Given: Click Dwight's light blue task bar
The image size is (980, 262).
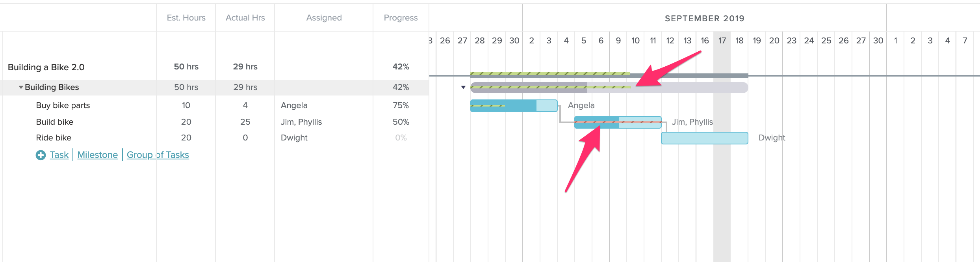Looking at the screenshot, I should pos(704,138).
